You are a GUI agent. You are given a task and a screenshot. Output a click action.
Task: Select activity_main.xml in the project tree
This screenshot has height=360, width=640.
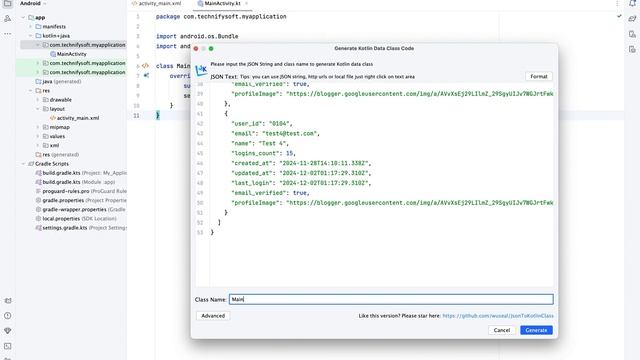tap(74, 118)
